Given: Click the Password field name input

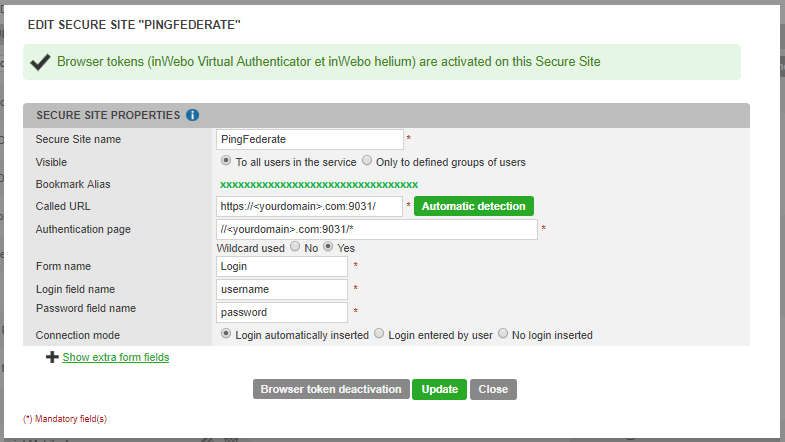Looking at the screenshot, I should click(281, 312).
